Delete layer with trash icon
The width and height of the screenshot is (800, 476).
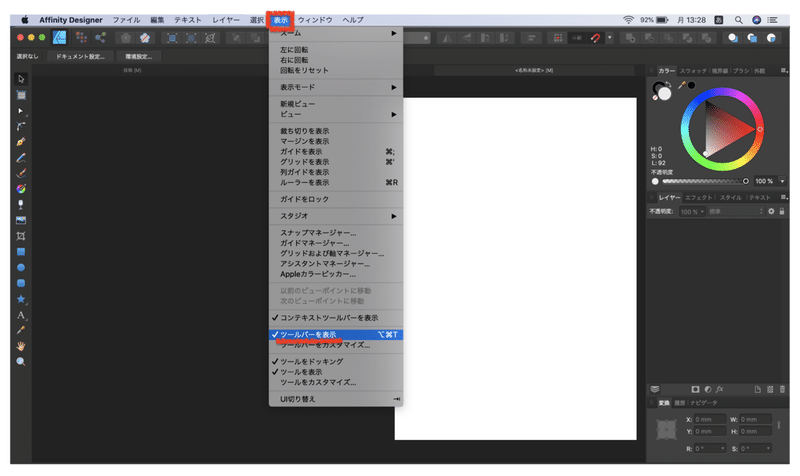click(782, 389)
